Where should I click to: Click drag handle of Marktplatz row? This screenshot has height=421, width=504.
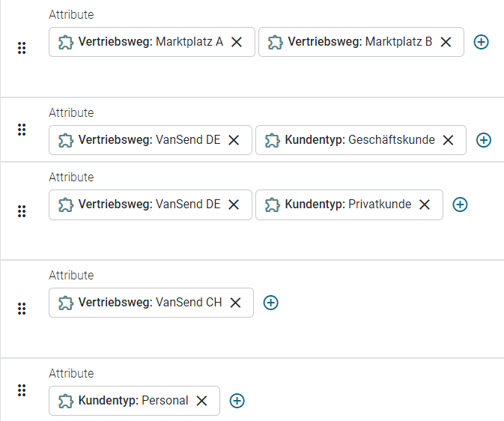22,48
